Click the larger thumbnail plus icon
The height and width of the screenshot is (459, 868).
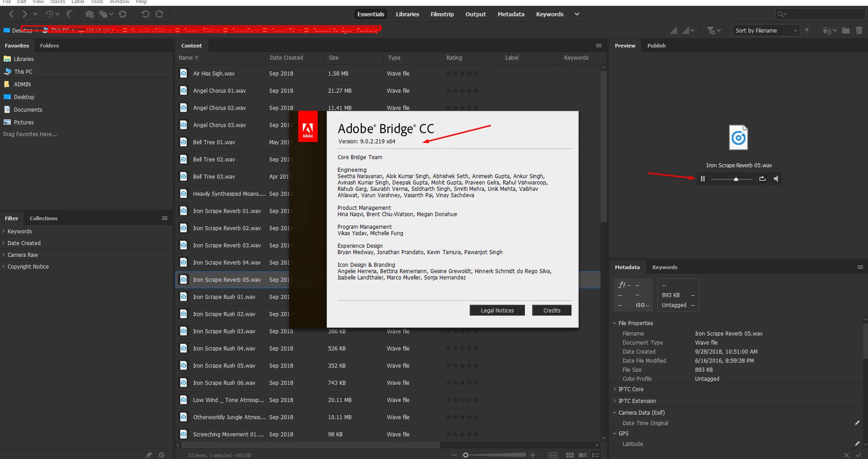[533, 455]
